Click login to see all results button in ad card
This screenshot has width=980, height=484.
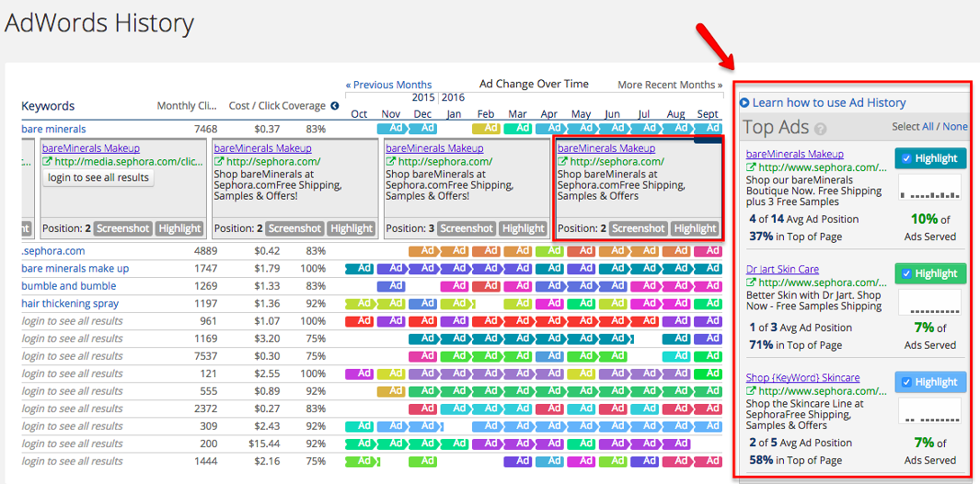tap(98, 177)
